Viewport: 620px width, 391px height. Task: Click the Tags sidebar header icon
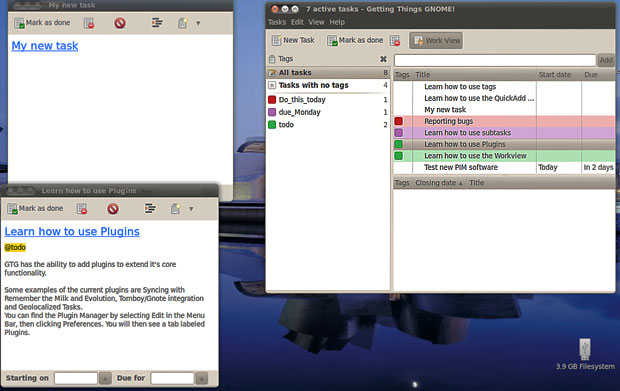(272, 59)
